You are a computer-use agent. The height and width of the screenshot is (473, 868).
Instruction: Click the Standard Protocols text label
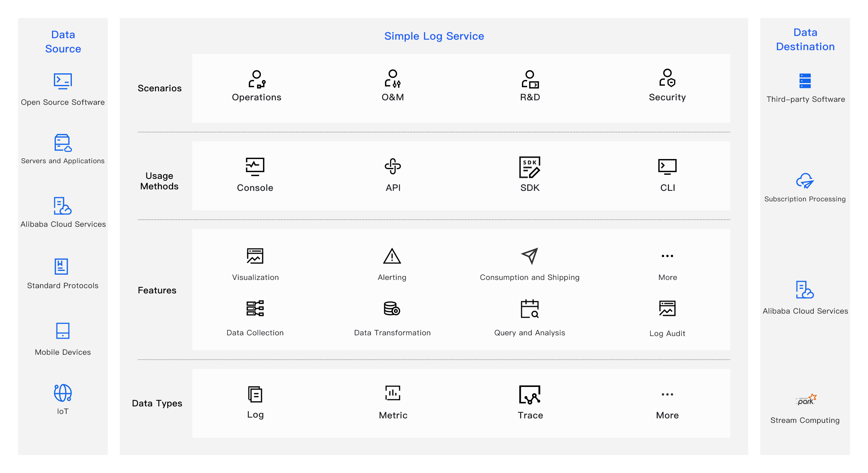pyautogui.click(x=63, y=286)
